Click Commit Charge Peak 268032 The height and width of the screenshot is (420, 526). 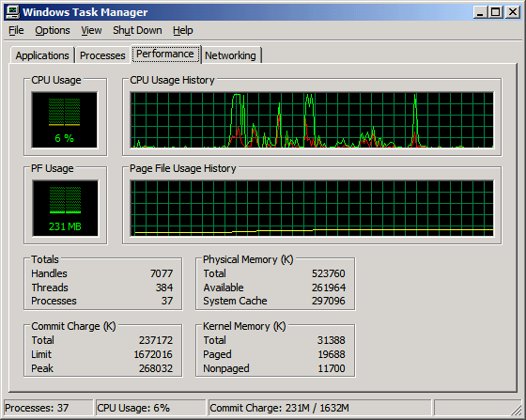tap(156, 368)
